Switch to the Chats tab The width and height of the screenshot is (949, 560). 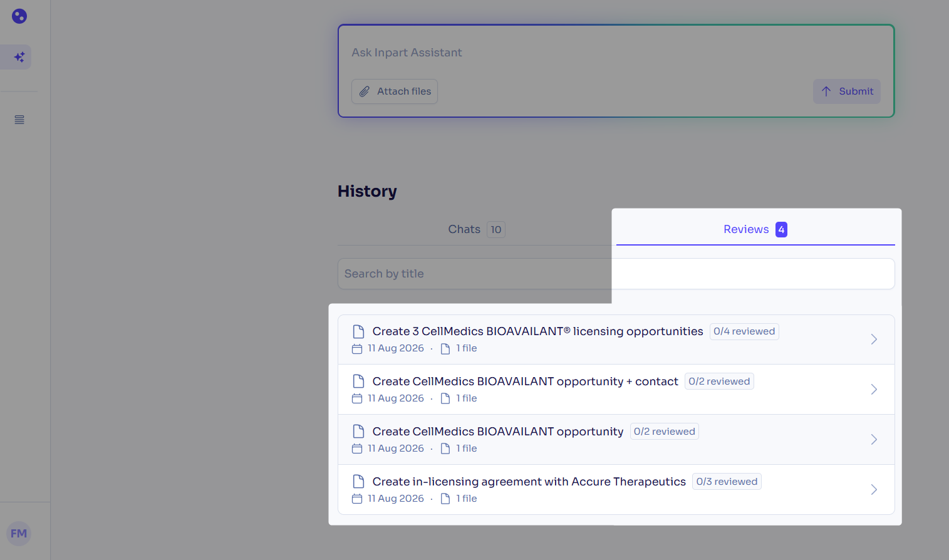tap(477, 229)
